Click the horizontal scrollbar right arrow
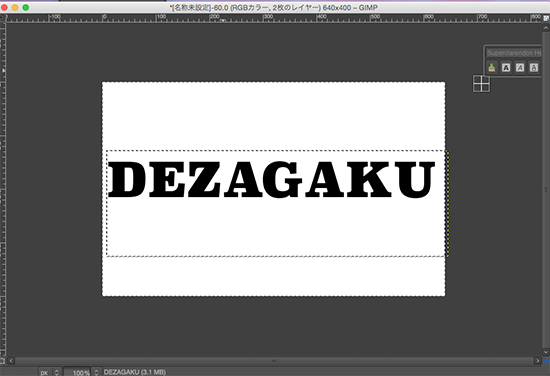This screenshot has height=376, width=550. 538,361
